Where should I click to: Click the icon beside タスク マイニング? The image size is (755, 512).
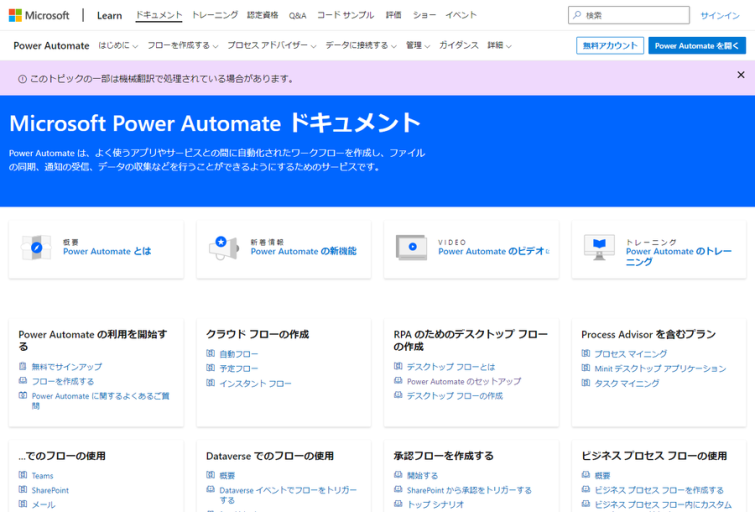pos(586,383)
